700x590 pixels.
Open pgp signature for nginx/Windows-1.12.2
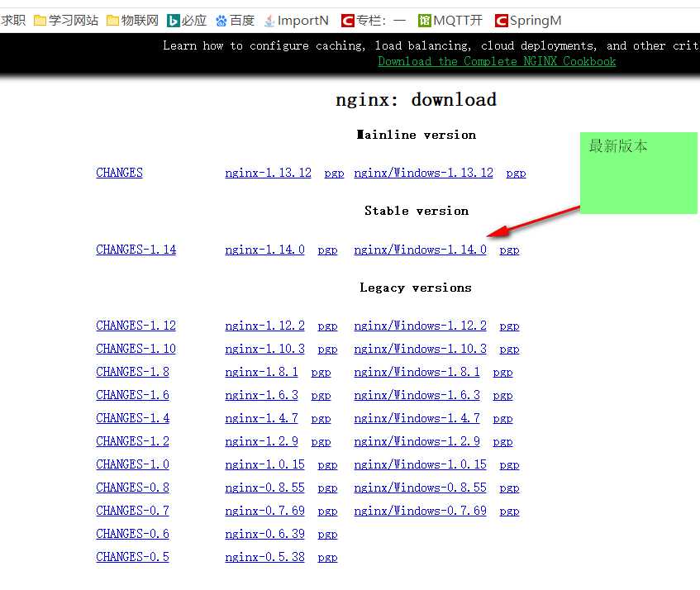[509, 326]
